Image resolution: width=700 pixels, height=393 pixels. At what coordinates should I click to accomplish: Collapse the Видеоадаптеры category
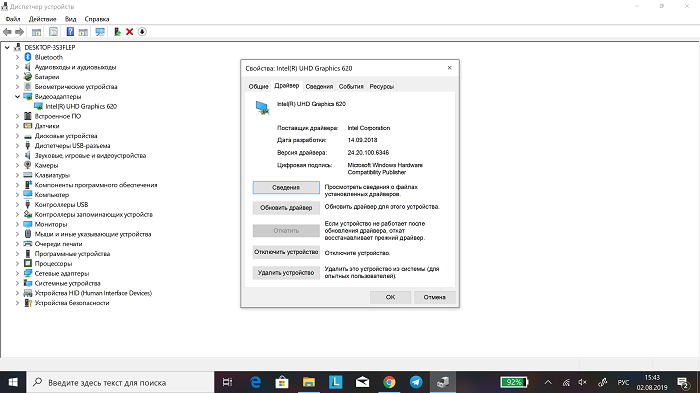click(x=17, y=96)
